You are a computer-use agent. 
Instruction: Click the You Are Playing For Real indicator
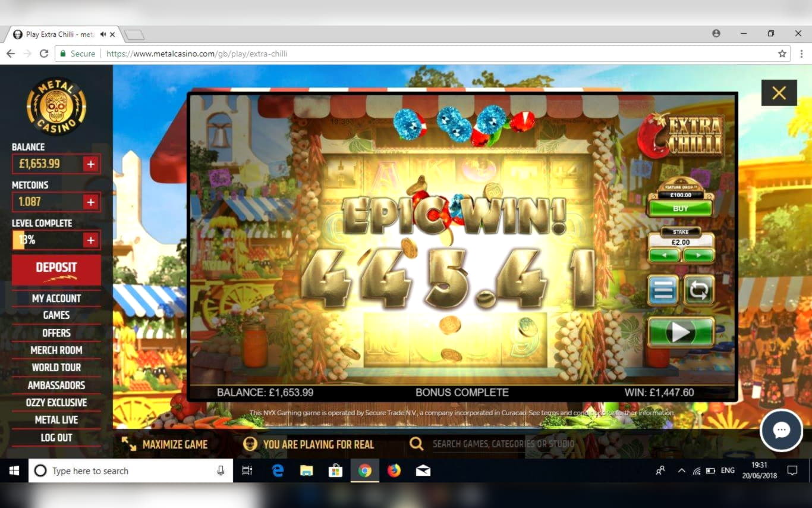309,444
